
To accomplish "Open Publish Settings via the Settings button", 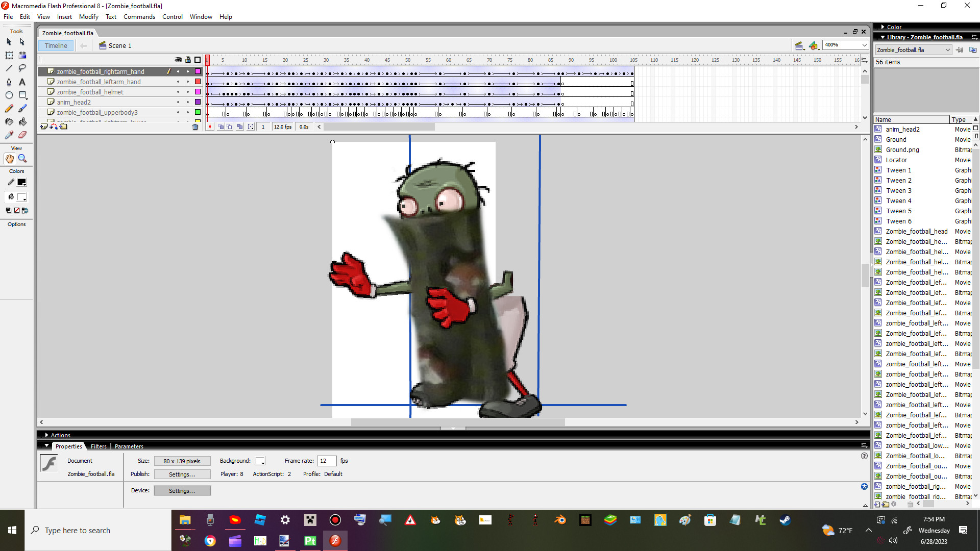I will click(182, 474).
